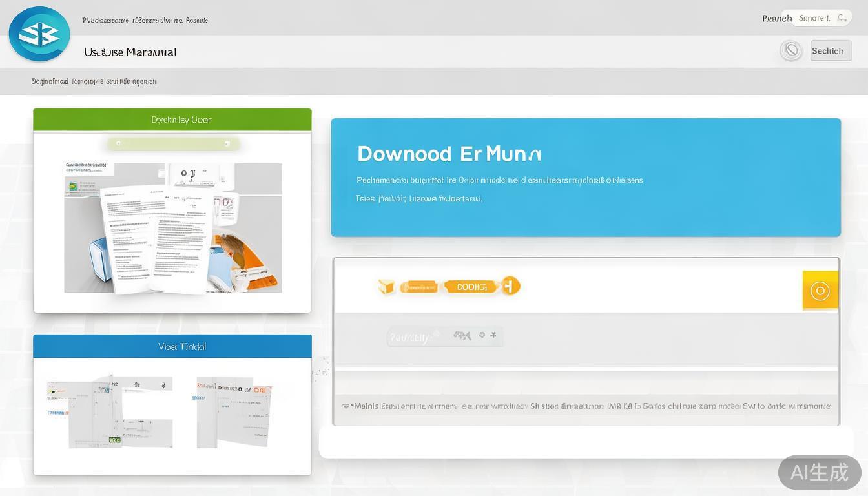Click the small icons in the gray pill

tap(474, 336)
